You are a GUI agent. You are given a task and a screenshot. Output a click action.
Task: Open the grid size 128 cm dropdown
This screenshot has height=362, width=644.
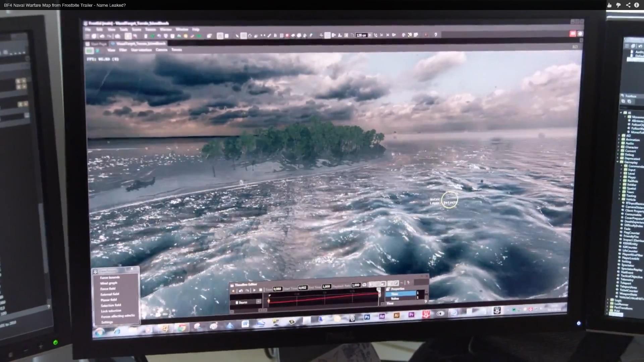pyautogui.click(x=370, y=35)
